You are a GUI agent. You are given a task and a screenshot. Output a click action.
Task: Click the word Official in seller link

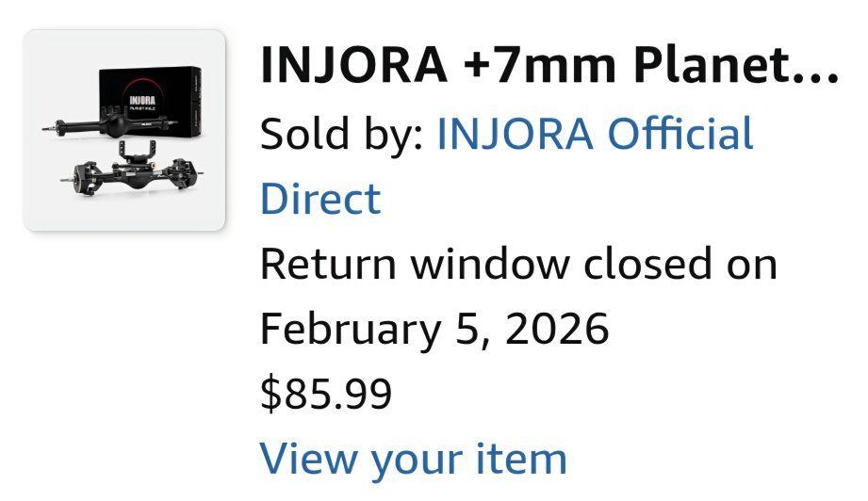(x=680, y=135)
